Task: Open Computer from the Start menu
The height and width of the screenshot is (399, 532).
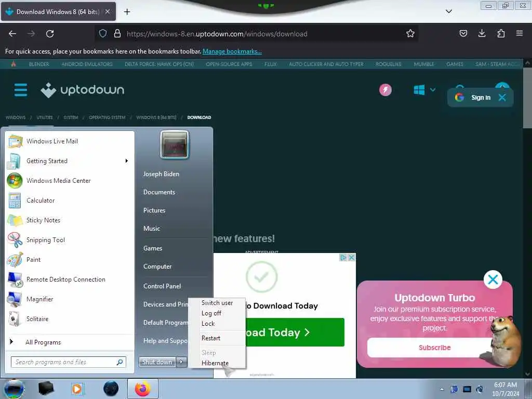Action: click(x=157, y=267)
